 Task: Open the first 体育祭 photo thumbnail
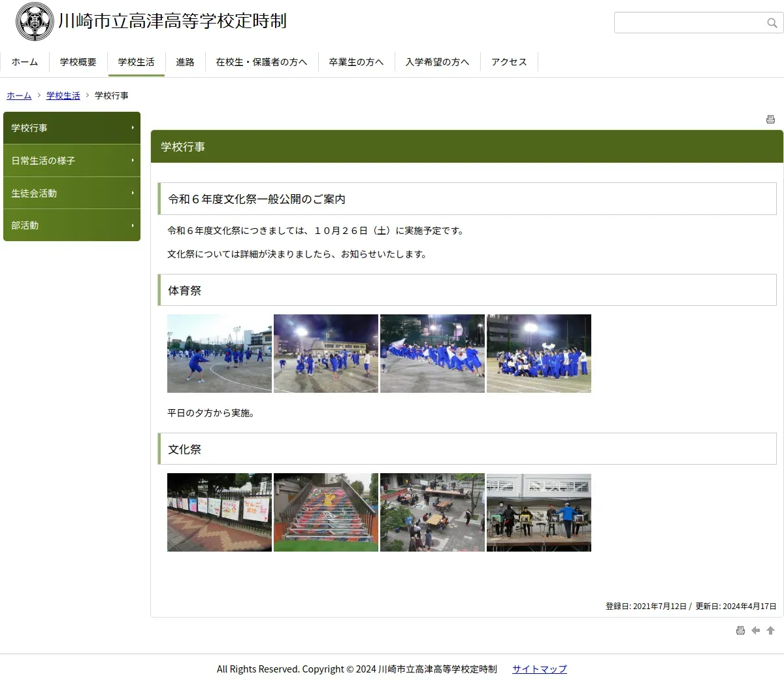220,354
